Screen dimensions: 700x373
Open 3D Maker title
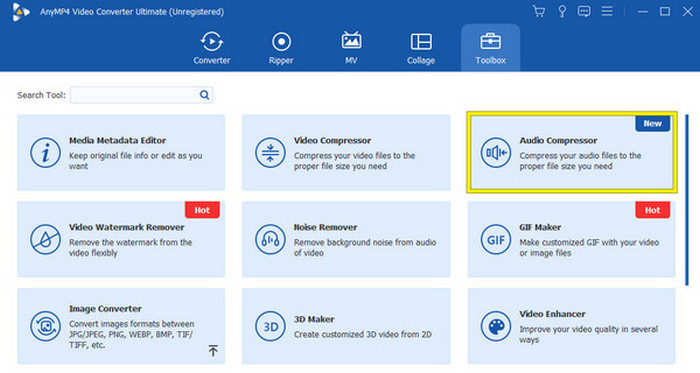click(314, 319)
